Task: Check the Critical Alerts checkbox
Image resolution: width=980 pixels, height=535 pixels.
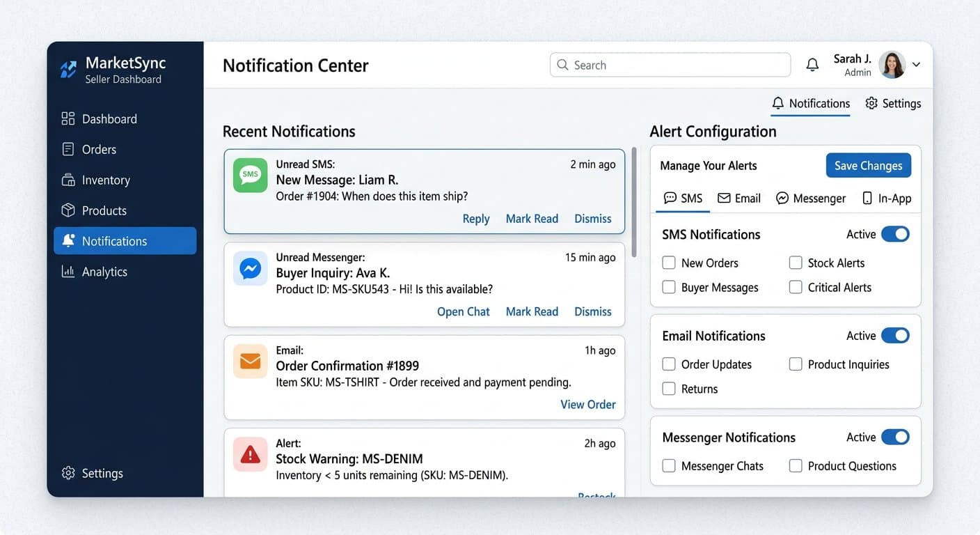Action: [x=796, y=287]
